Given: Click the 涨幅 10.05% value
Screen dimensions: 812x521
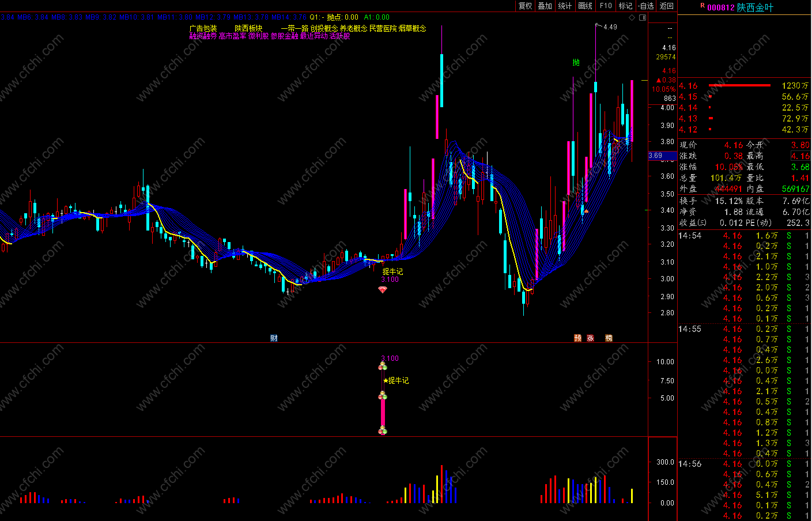Looking at the screenshot, I should [729, 167].
